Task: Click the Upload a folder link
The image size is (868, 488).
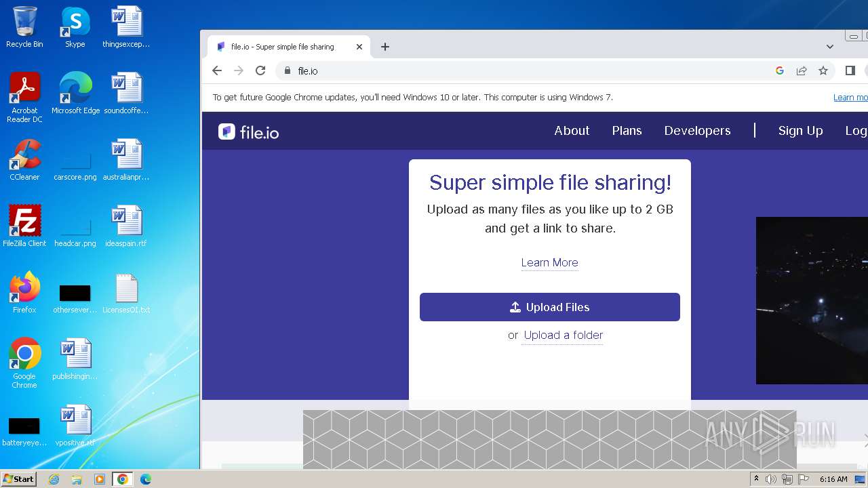Action: (x=563, y=335)
